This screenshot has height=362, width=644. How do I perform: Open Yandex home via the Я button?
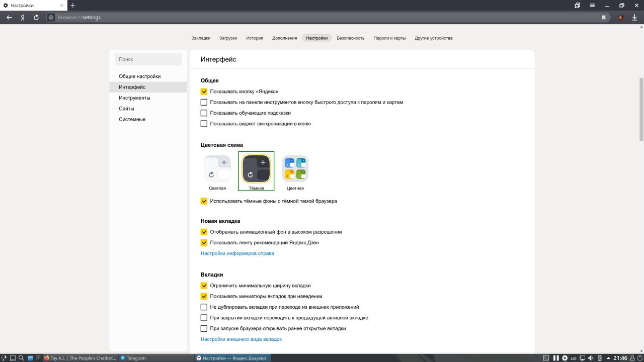pyautogui.click(x=23, y=17)
